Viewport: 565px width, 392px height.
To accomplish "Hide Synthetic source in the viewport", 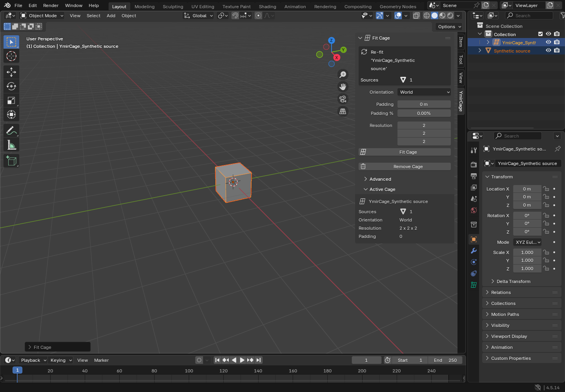I will (x=549, y=51).
